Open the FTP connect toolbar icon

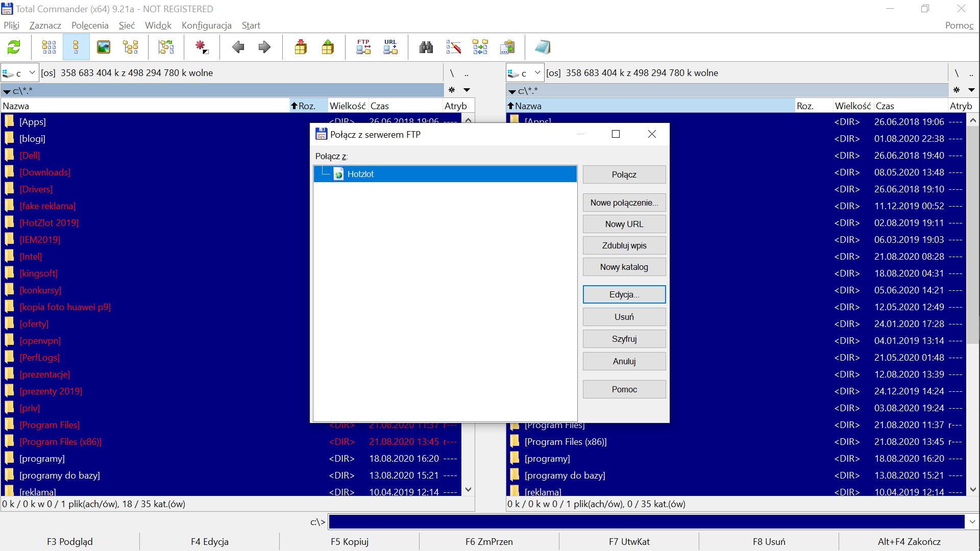tap(363, 47)
